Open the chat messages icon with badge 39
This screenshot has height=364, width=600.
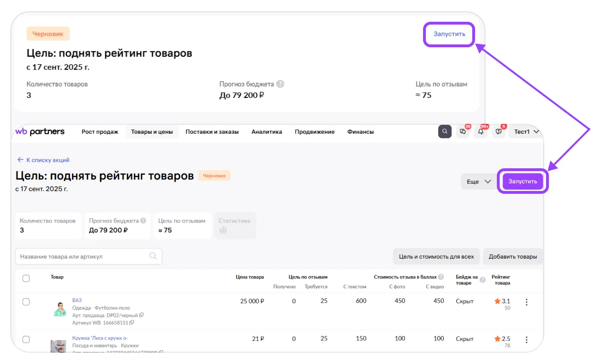coord(463,132)
